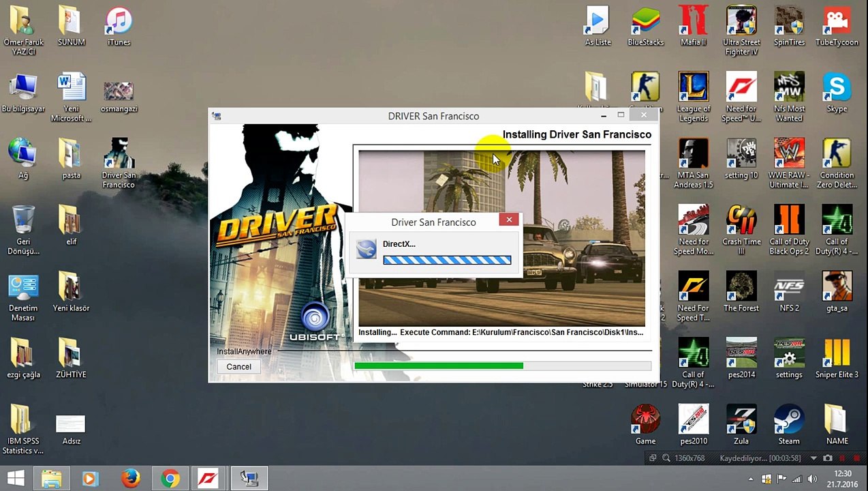Minimize the DRIVER San Francisco installer window
Viewport: 868px width, 491px height.
[x=604, y=116]
